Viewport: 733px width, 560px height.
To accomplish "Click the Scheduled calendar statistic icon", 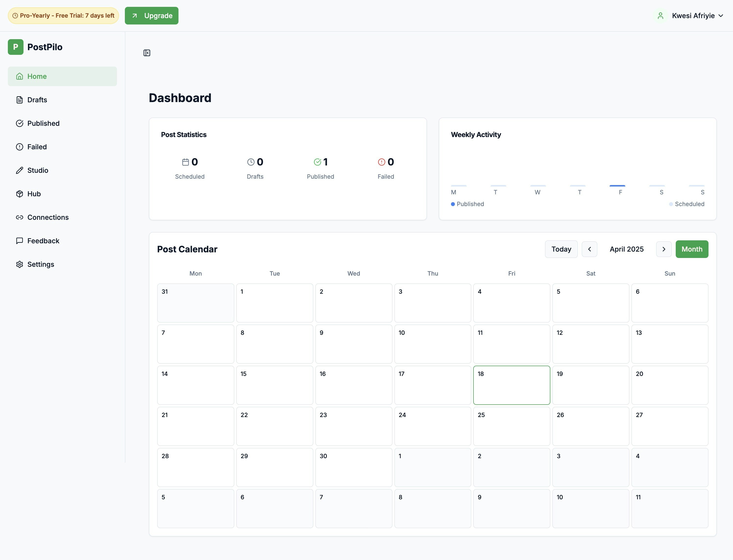I will (x=185, y=162).
